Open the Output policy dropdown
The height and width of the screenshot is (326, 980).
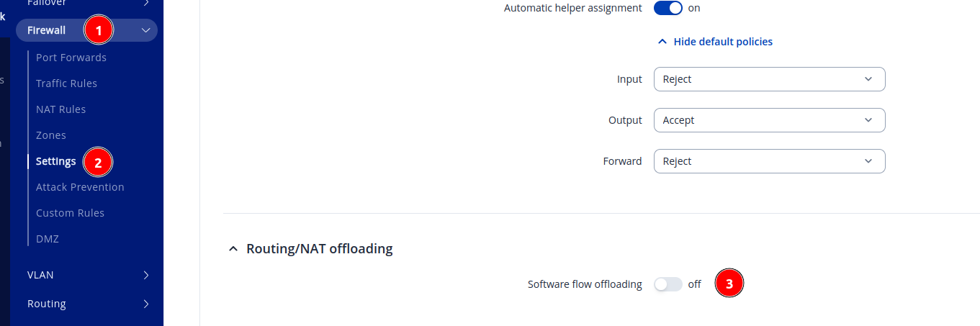pos(769,120)
